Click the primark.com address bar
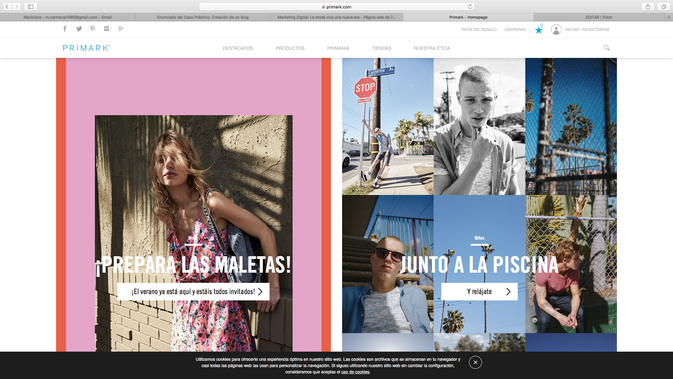Viewport: 673px width, 379px height. pyautogui.click(x=336, y=6)
